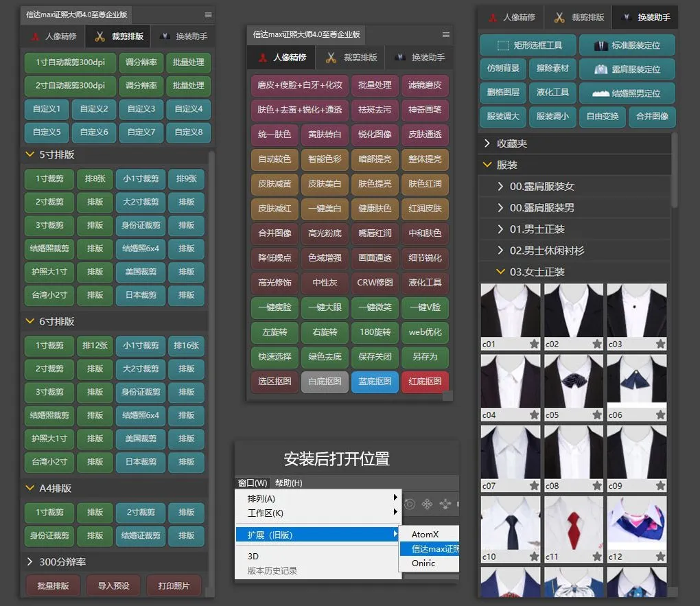Click the 打印照片 button
The image size is (700, 606).
(174, 585)
